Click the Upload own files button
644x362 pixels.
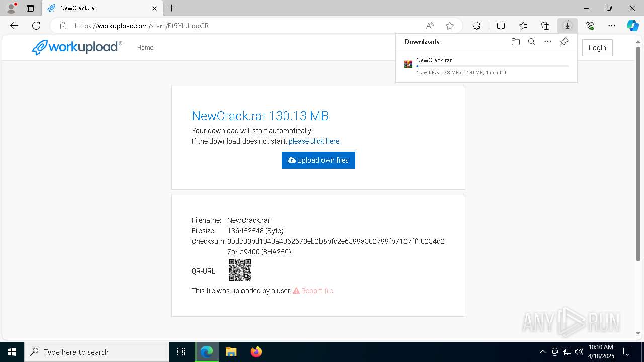tap(318, 160)
